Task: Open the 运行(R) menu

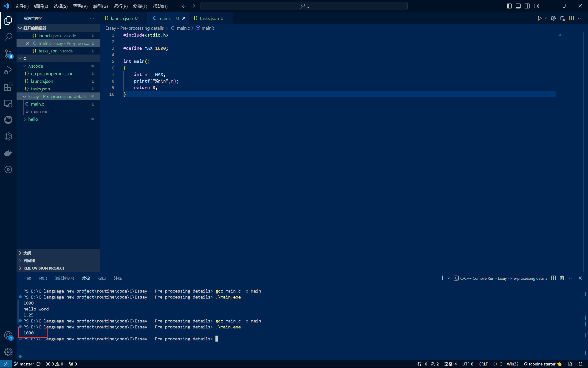Action: (120, 6)
